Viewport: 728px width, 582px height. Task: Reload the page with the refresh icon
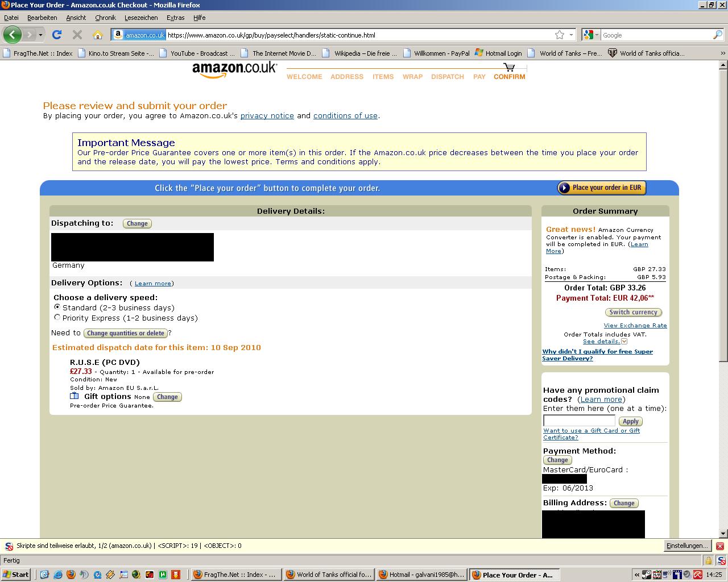pyautogui.click(x=57, y=35)
